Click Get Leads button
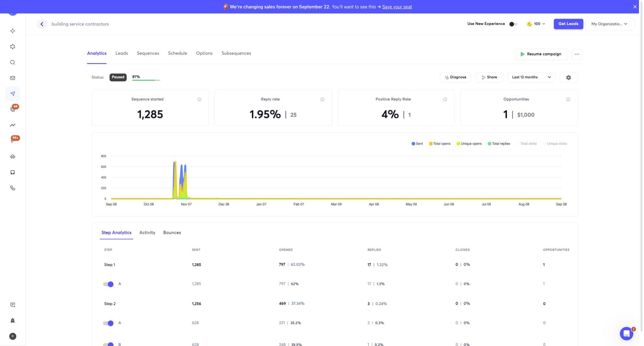The width and height of the screenshot is (644, 346). (568, 24)
